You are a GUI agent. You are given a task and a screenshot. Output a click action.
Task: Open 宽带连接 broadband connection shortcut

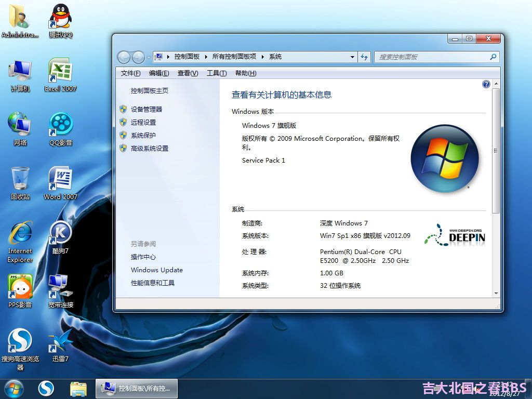click(60, 291)
